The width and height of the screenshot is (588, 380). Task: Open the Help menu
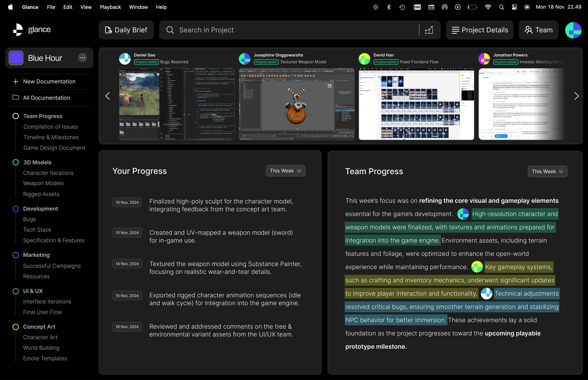coord(161,7)
